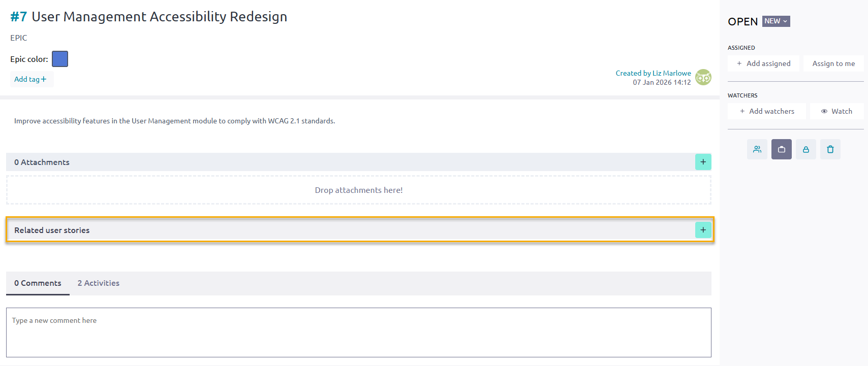Viewport: 868px width, 366px height.
Task: Open the NEW status dropdown
Action: click(776, 21)
